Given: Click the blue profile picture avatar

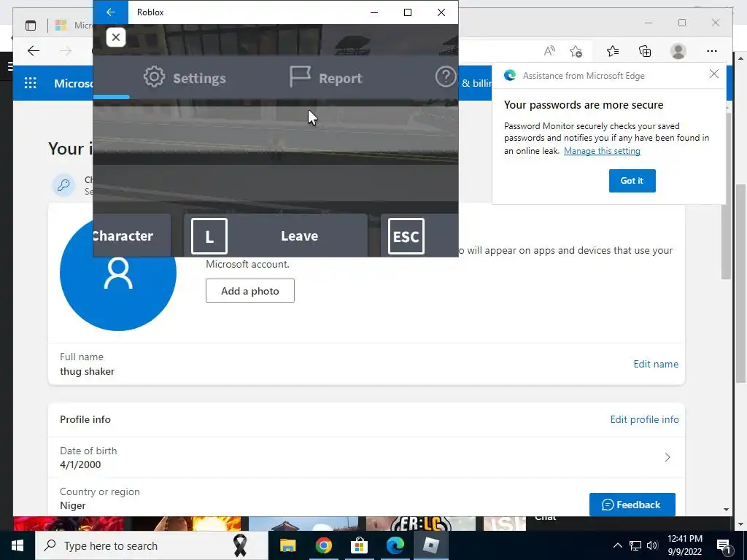Looking at the screenshot, I should 118,273.
